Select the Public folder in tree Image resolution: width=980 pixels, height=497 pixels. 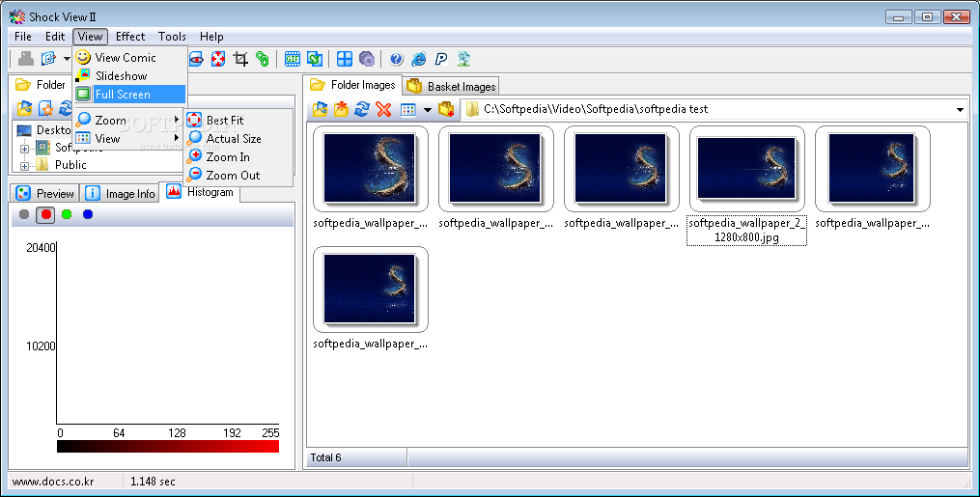pos(70,165)
